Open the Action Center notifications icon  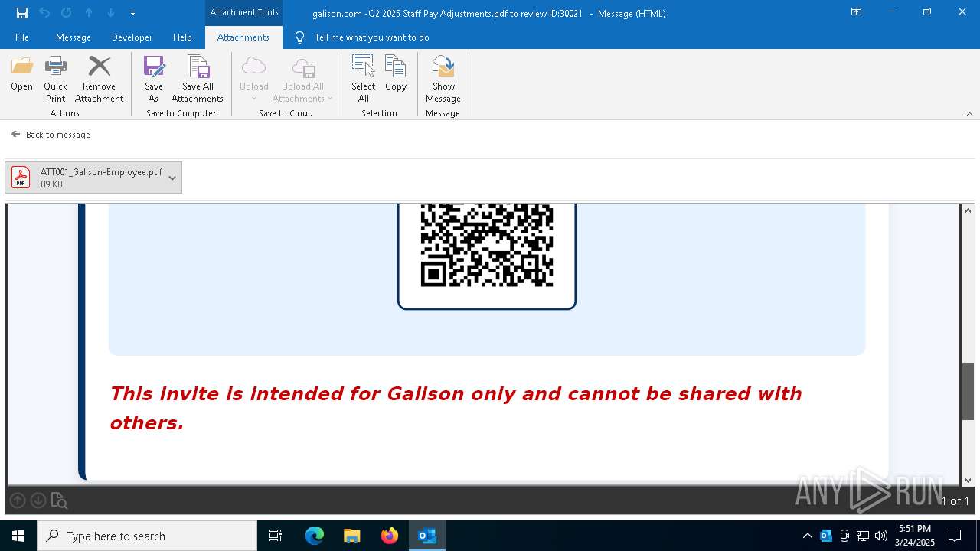(955, 536)
